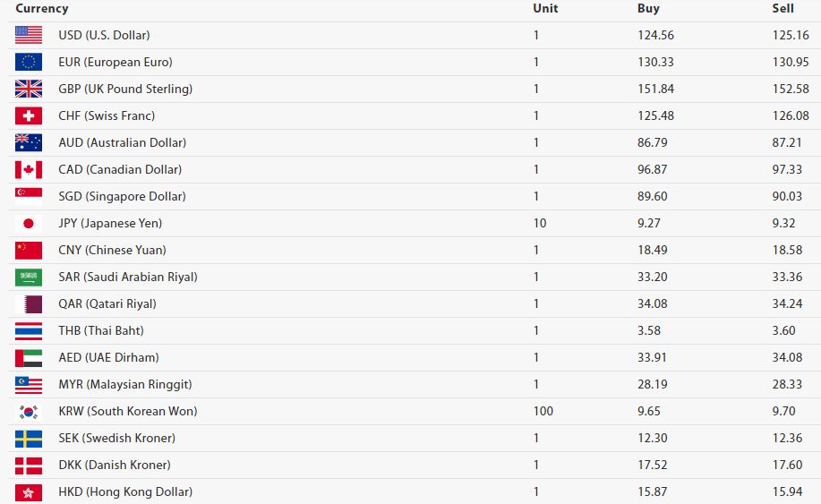This screenshot has width=821, height=504.
Task: Click the Swedish flag icon
Action: coord(29,438)
